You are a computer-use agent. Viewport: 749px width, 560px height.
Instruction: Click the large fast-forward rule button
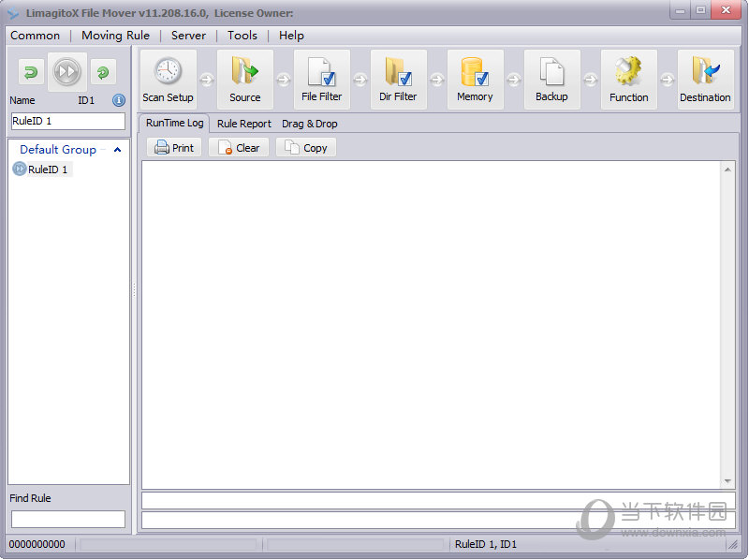coord(66,72)
